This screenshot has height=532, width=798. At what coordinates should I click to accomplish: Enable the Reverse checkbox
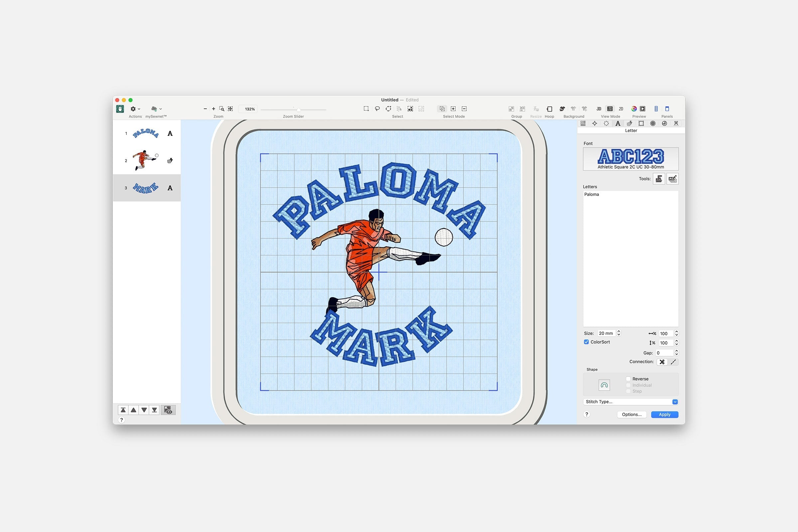(628, 379)
